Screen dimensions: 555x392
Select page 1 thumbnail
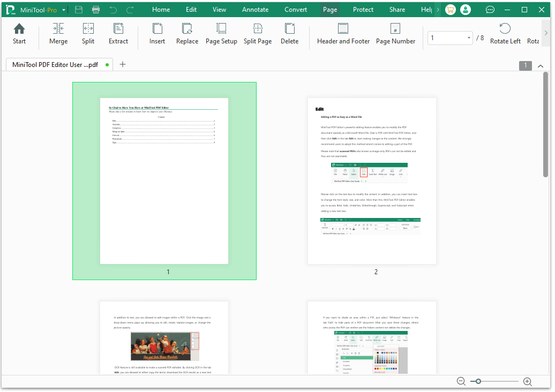point(164,181)
